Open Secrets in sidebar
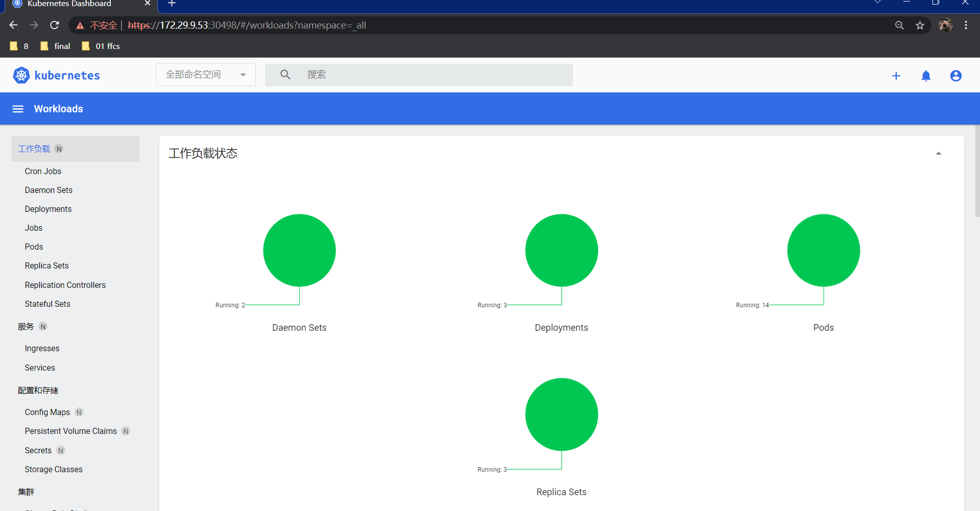The height and width of the screenshot is (511, 980). (x=38, y=451)
